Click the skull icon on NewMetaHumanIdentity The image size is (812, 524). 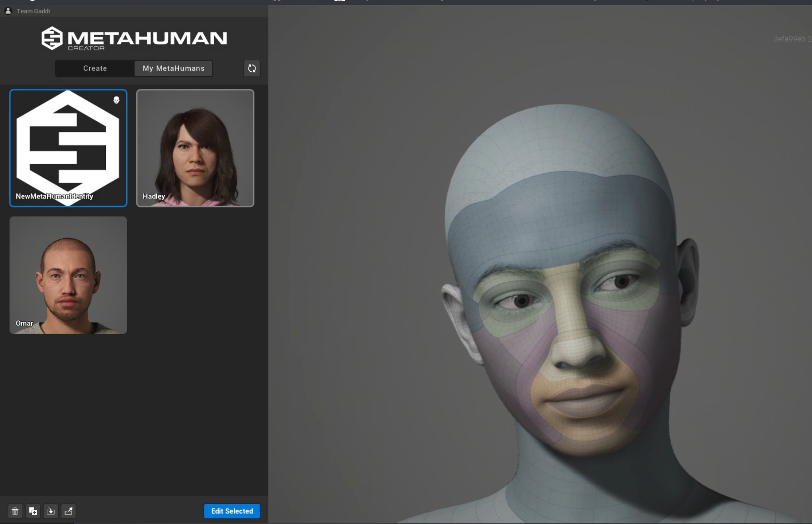pyautogui.click(x=116, y=100)
